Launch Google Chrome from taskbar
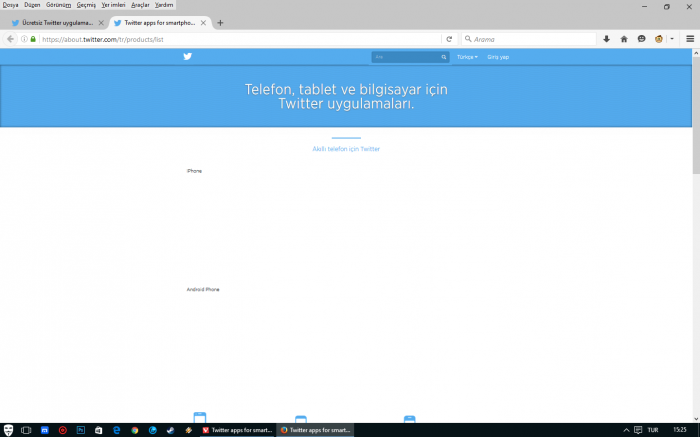The height and width of the screenshot is (437, 700). point(135,430)
